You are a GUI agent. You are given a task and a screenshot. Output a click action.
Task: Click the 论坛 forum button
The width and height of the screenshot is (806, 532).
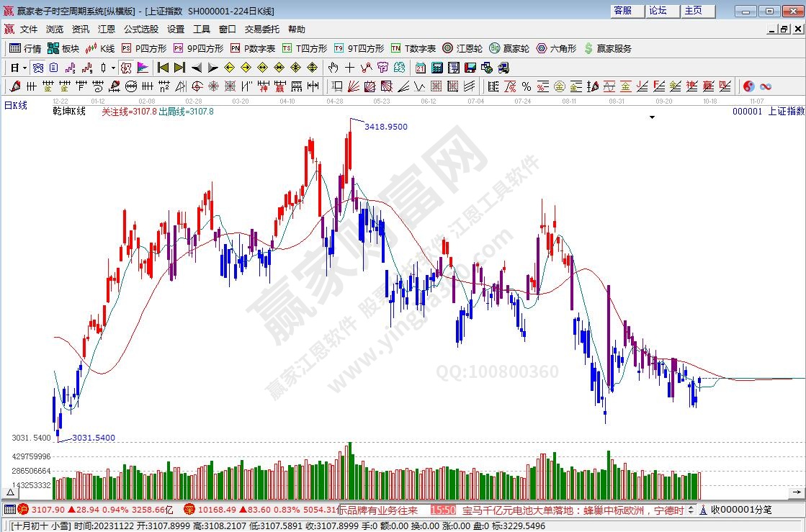[x=658, y=11]
